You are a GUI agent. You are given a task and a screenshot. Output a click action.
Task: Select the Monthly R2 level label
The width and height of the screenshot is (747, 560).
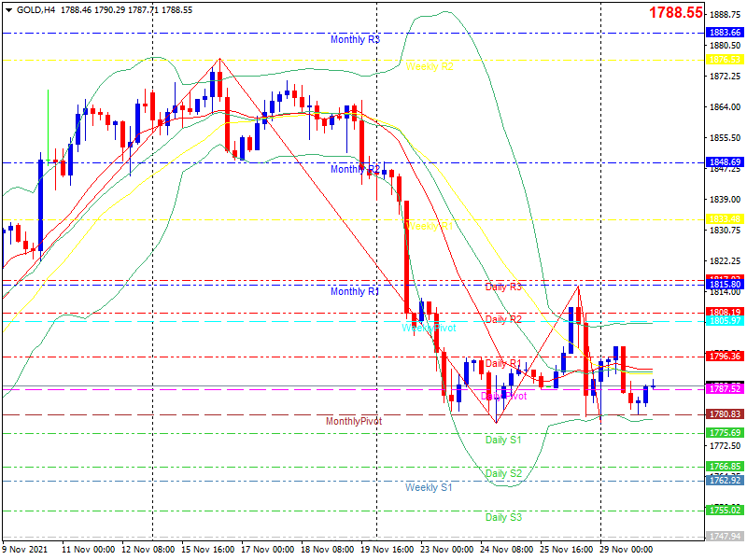pos(355,169)
